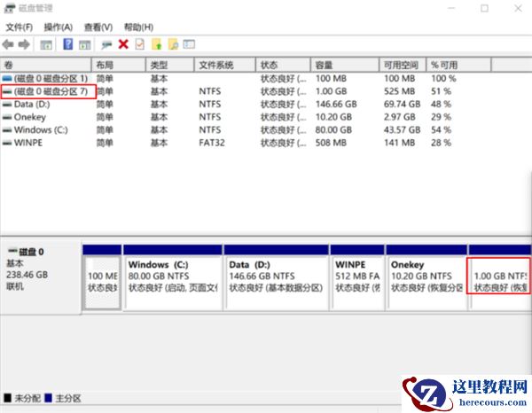Click the 69.74 GB free space cell

point(402,104)
